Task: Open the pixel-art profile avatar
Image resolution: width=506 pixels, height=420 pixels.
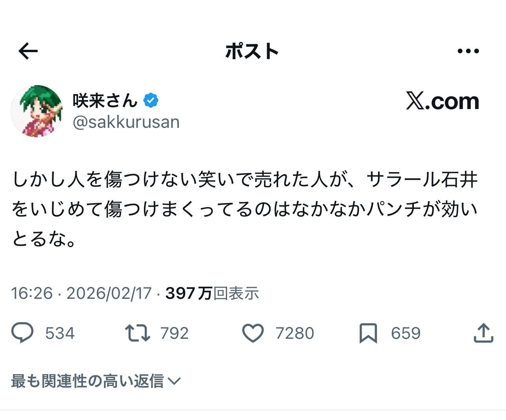Action: [x=37, y=111]
